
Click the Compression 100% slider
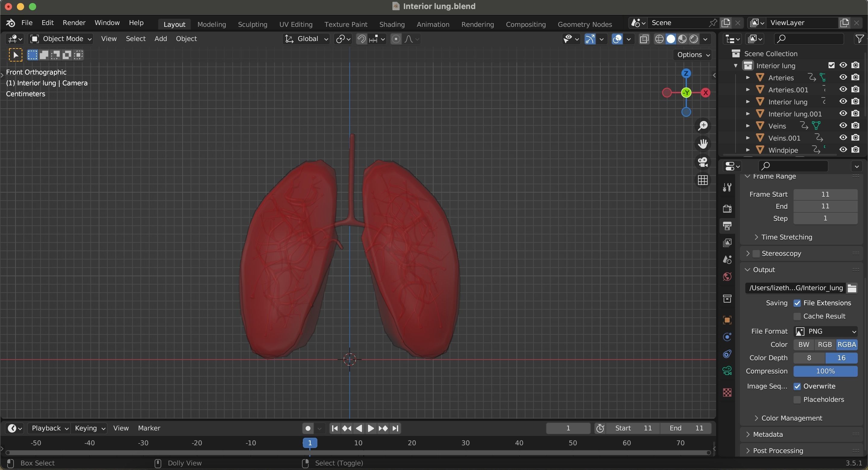[x=825, y=371]
